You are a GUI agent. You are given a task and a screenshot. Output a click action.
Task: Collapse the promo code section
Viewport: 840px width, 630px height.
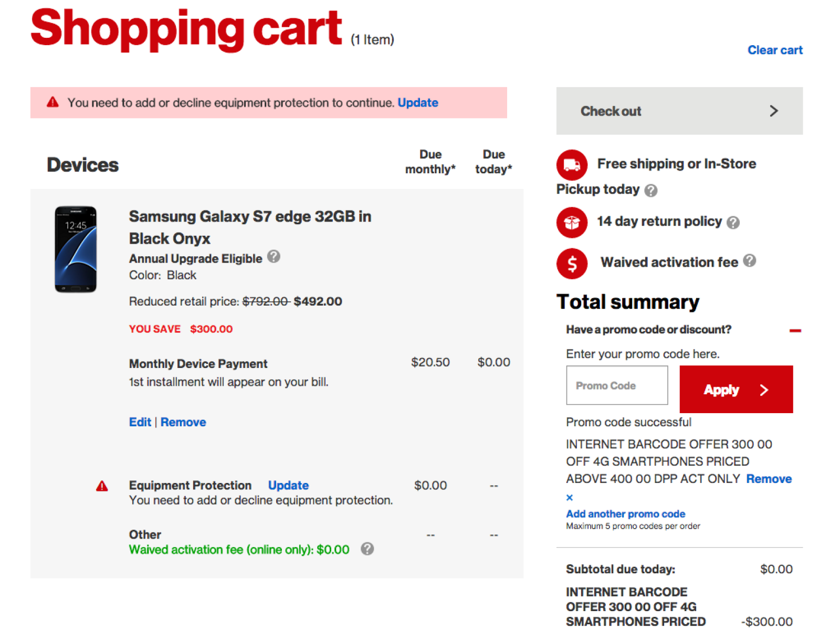coord(795,331)
